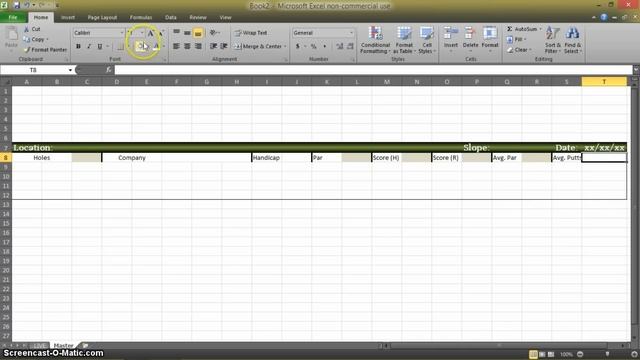The image size is (640, 360).
Task: Toggle Bottom Align
Action: point(198,33)
